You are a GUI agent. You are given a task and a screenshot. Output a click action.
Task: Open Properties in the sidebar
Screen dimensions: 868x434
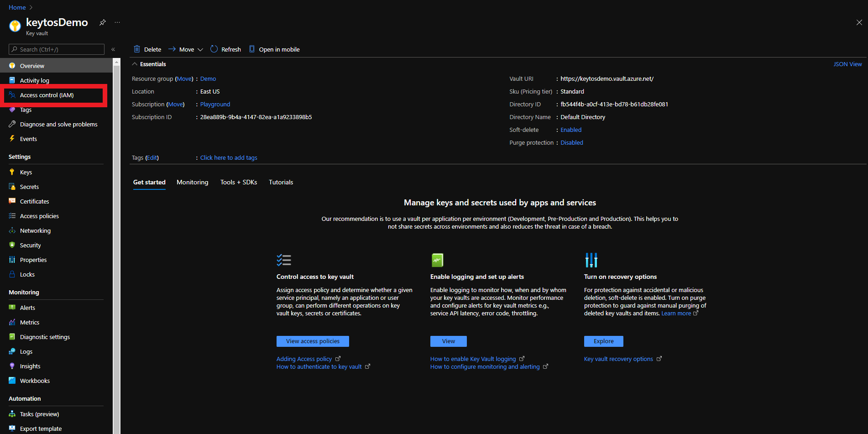(x=56, y=260)
